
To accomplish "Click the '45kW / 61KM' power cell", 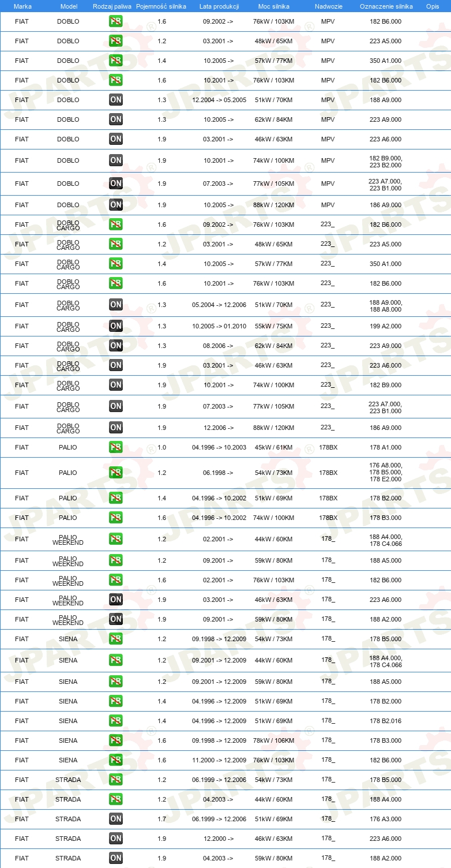I will click(274, 447).
